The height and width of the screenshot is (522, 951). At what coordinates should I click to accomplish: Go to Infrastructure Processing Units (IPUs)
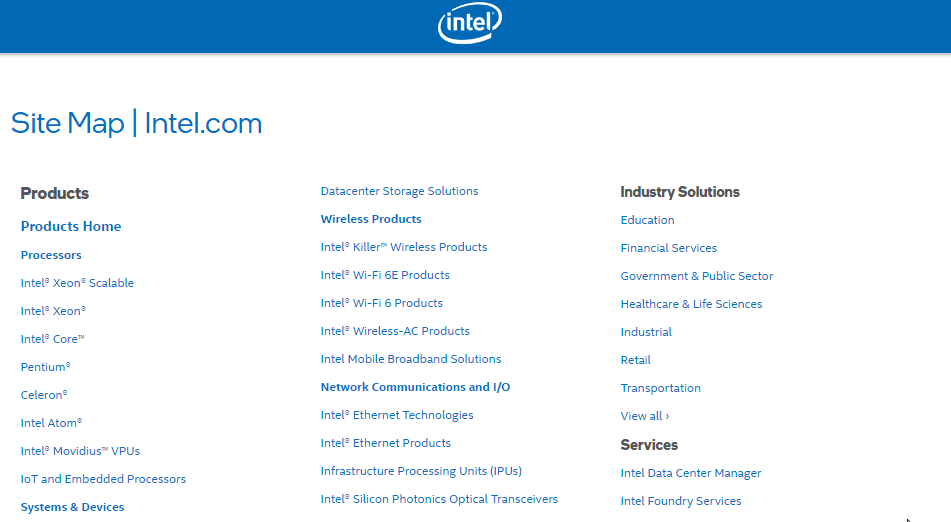point(421,471)
